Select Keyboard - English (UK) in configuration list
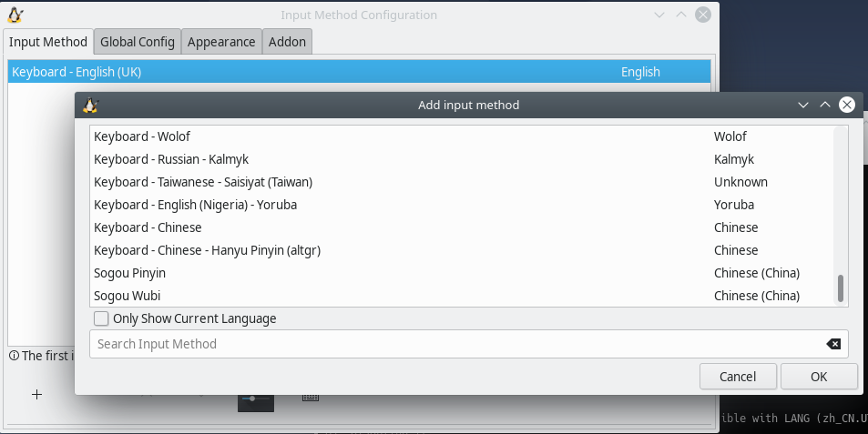Image resolution: width=868 pixels, height=434 pixels. (x=77, y=72)
